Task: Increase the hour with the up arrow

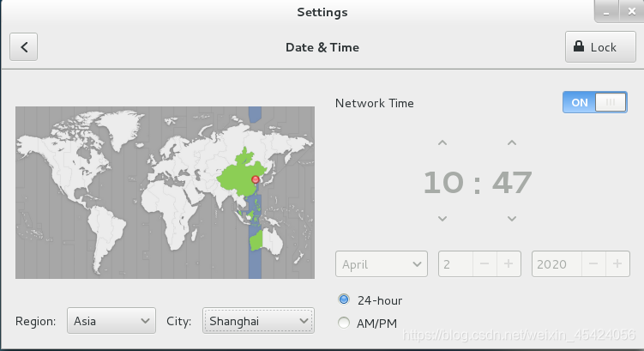Action: pyautogui.click(x=442, y=143)
